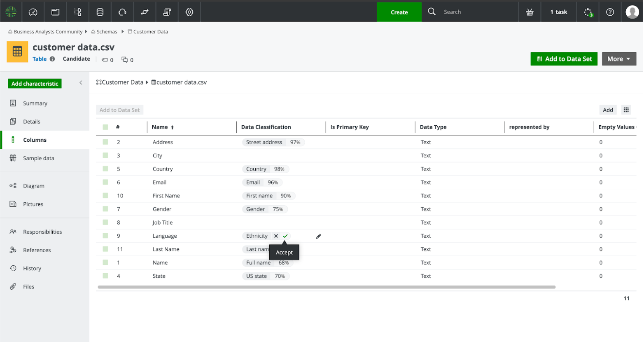Open the 1 task notification button
This screenshot has width=644, height=342.
point(559,12)
